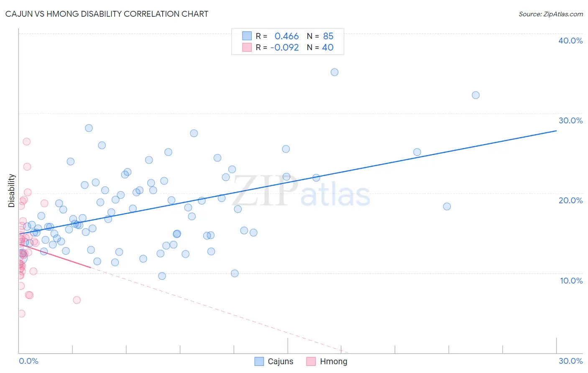Click the chart title Cajun vs Hmong
Screen dimensions: 588x373
point(107,14)
